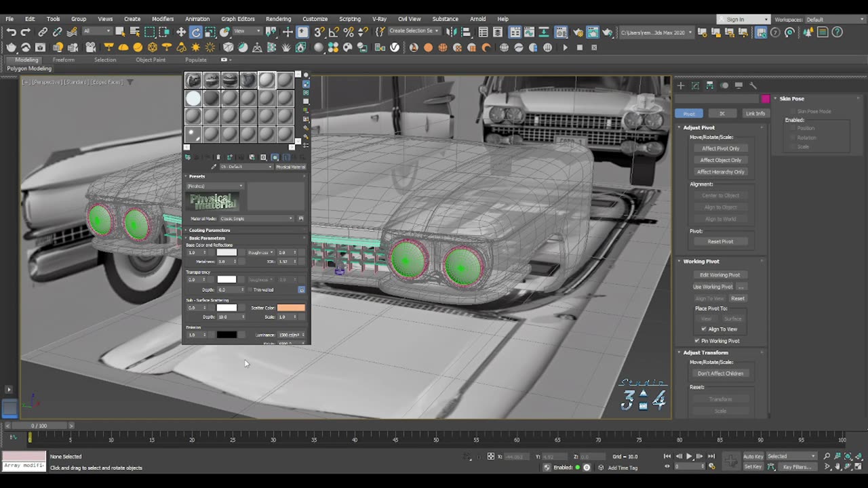The width and height of the screenshot is (868, 488).
Task: Open the Rendering menu
Action: (278, 19)
